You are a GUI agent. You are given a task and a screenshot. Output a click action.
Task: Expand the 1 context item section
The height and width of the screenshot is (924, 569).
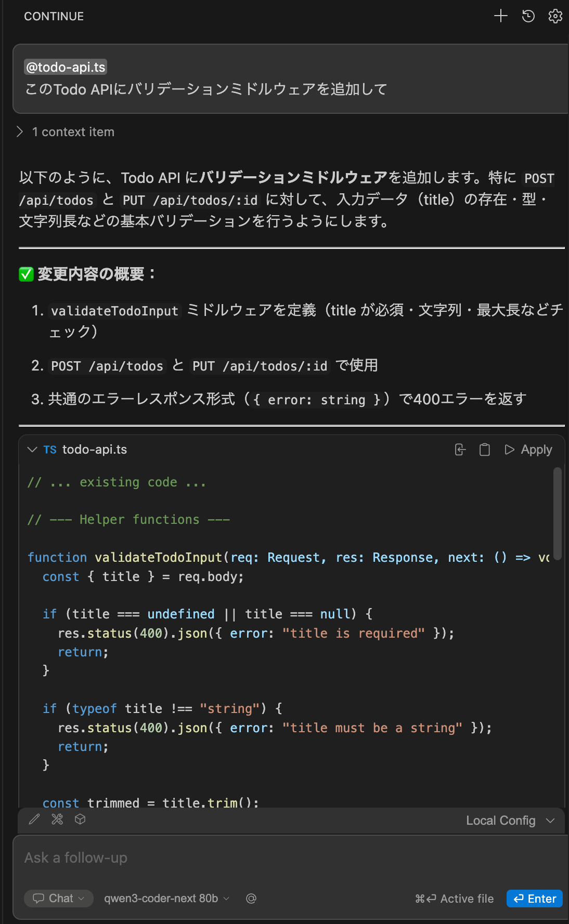(x=64, y=132)
